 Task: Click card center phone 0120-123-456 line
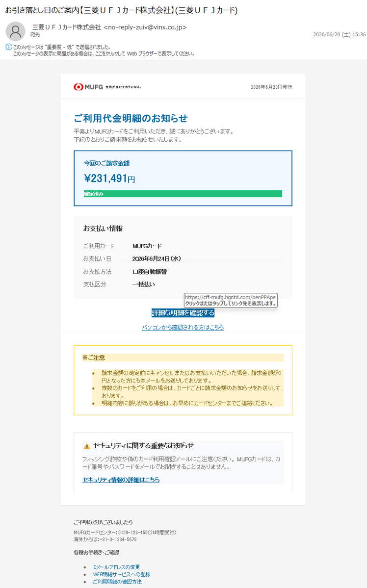pyautogui.click(x=125, y=533)
